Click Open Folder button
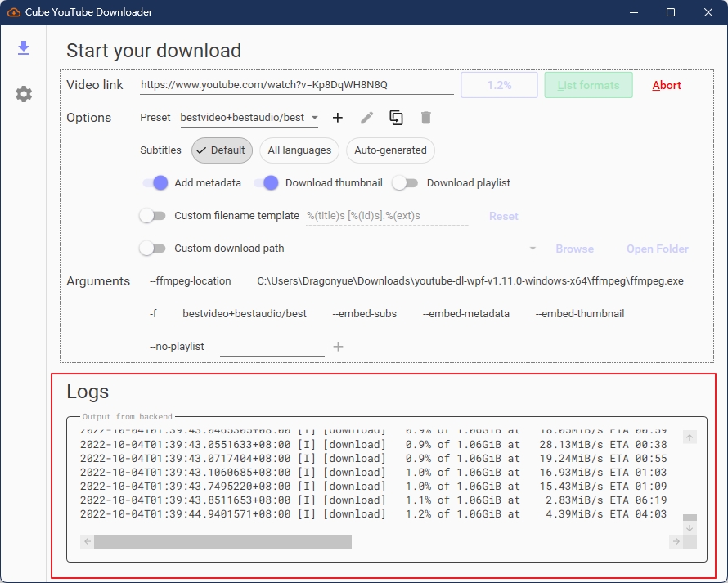The image size is (728, 583). tap(658, 249)
